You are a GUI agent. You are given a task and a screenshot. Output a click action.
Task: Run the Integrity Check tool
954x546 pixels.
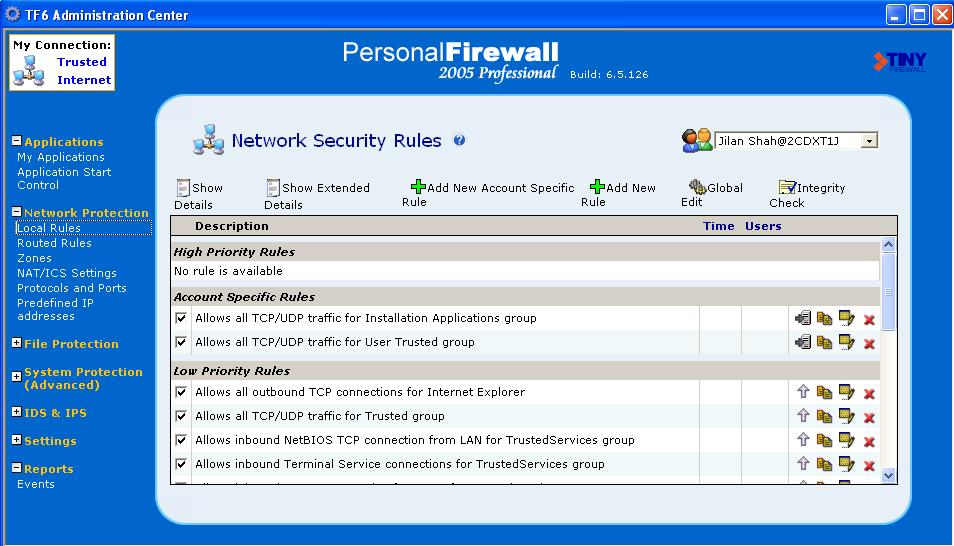(807, 195)
